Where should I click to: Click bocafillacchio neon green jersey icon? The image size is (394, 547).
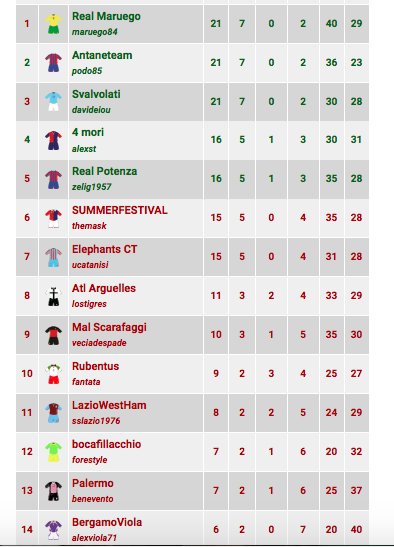[53, 452]
